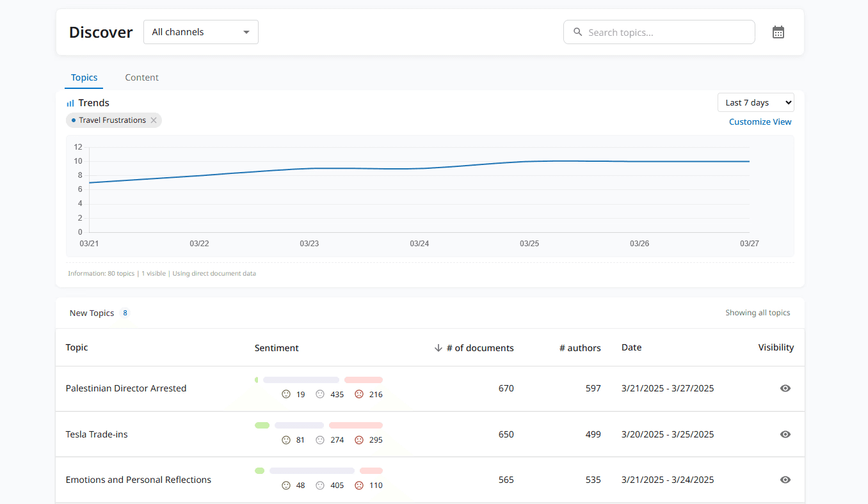This screenshot has width=868, height=504.
Task: Click the sort arrow beside # of documents
Action: pos(438,348)
